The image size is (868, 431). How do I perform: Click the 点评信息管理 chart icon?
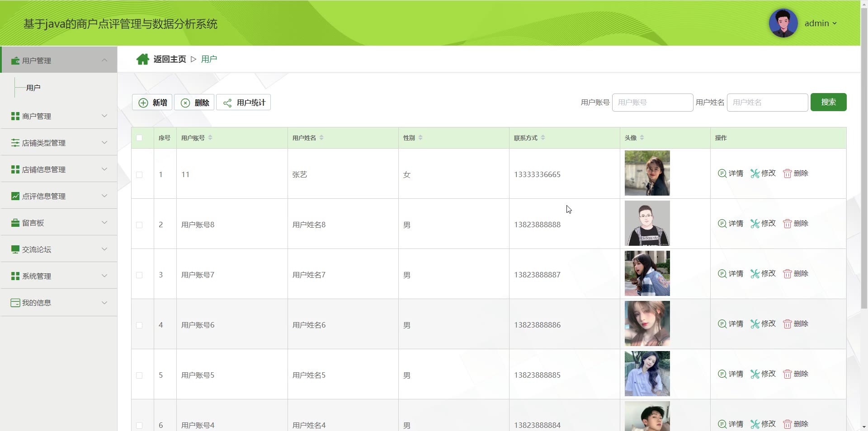pyautogui.click(x=15, y=197)
